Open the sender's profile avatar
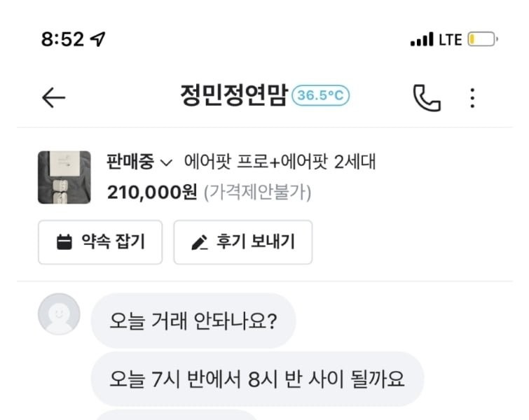The image size is (529, 420). [59, 314]
